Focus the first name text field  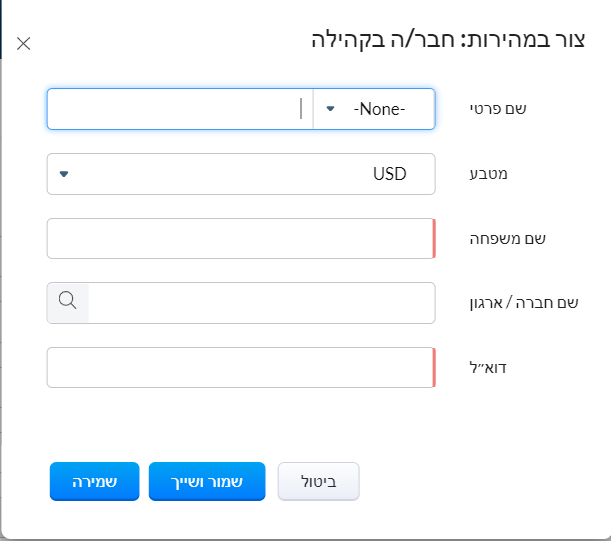coord(180,109)
